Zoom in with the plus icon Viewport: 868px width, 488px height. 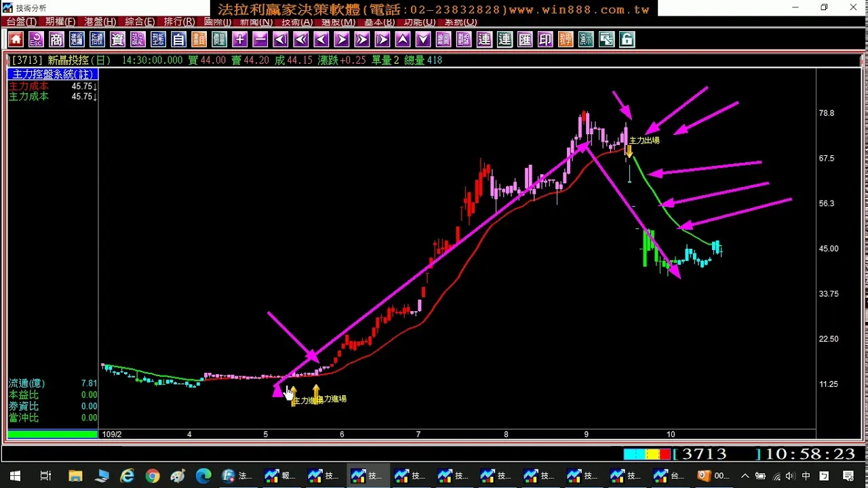click(x=239, y=39)
